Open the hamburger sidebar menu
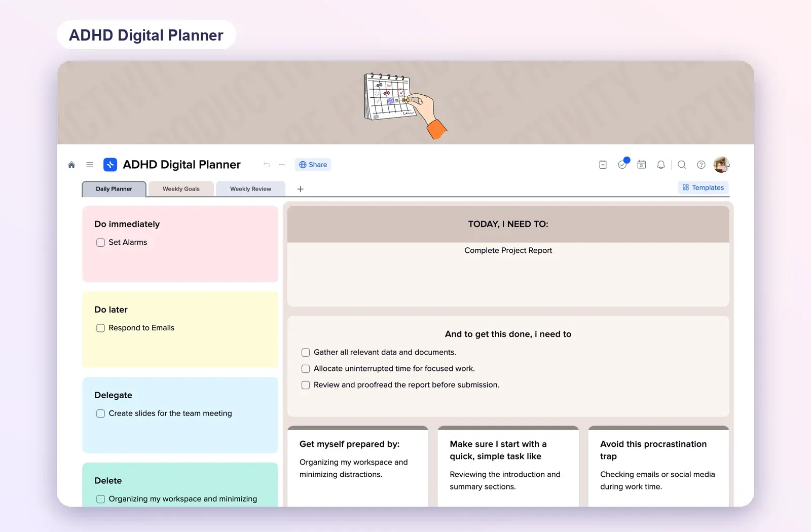811x532 pixels. pos(90,165)
